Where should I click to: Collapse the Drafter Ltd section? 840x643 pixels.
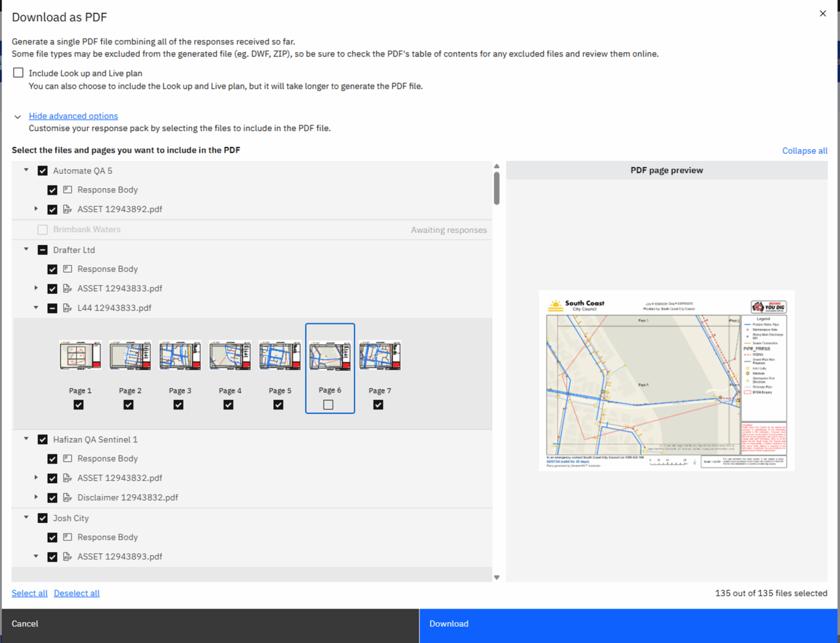point(26,250)
